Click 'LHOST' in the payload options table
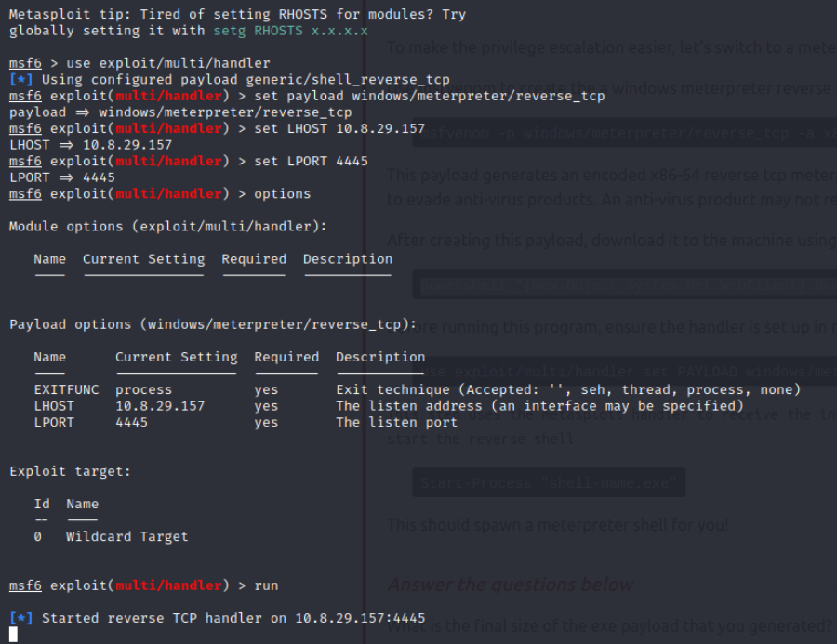837x644 pixels. click(54, 406)
